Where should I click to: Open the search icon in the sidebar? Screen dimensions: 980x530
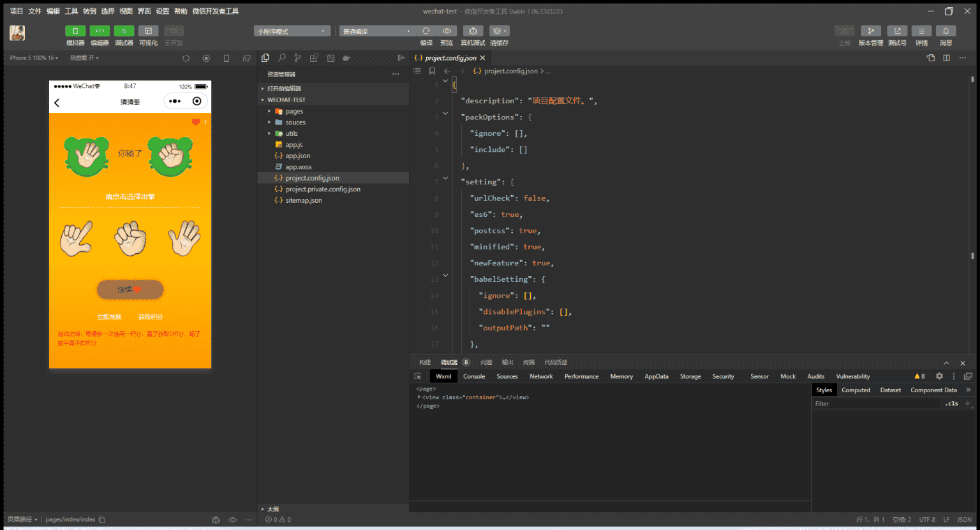(x=281, y=58)
